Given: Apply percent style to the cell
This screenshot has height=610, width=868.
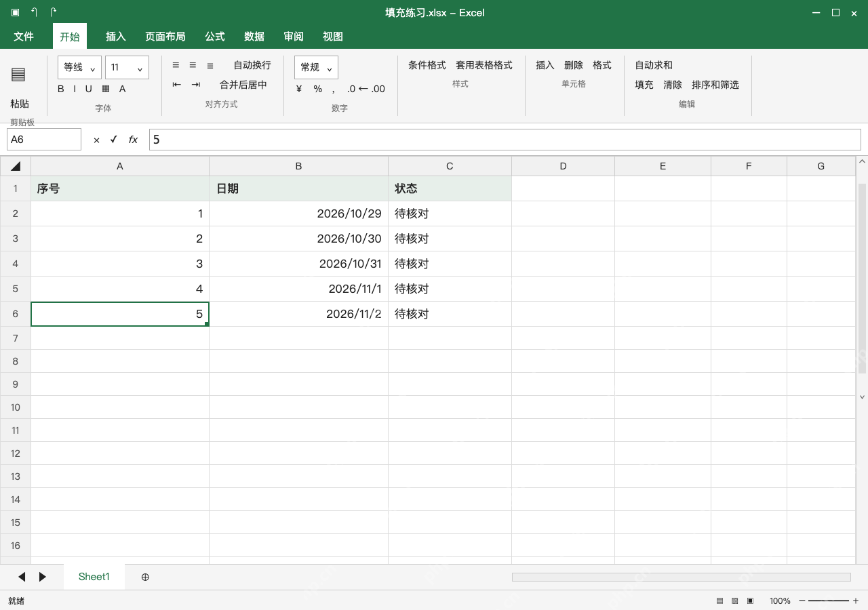Looking at the screenshot, I should (x=318, y=89).
